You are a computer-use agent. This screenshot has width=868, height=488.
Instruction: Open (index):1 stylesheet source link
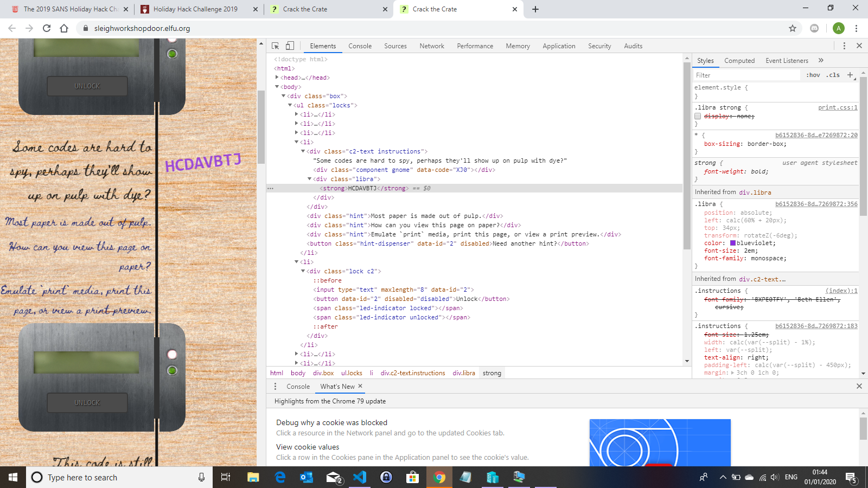(841, 291)
